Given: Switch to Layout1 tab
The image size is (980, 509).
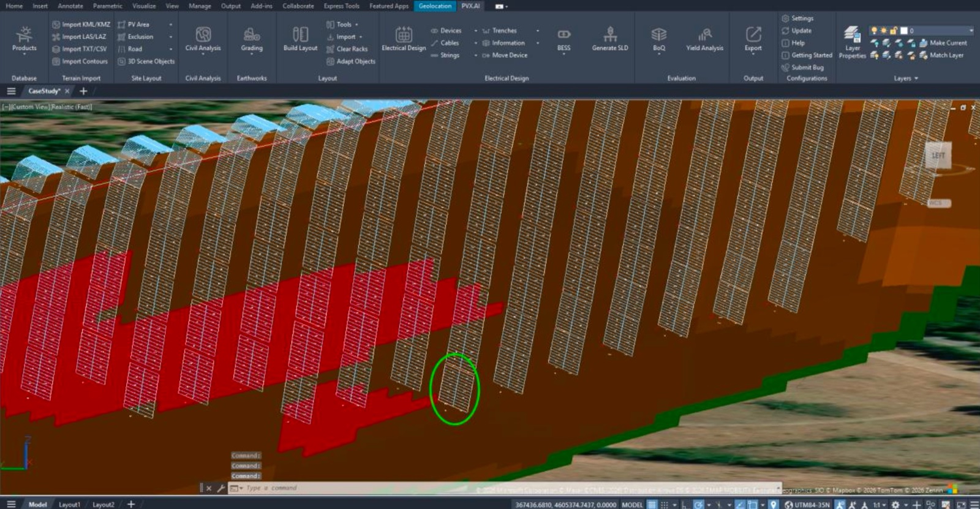Looking at the screenshot, I should click(69, 505).
